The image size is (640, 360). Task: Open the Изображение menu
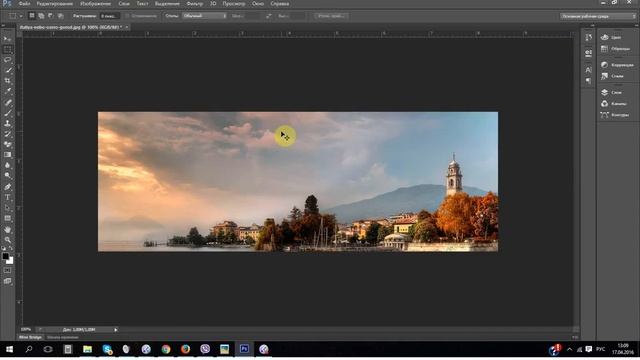tap(96, 4)
